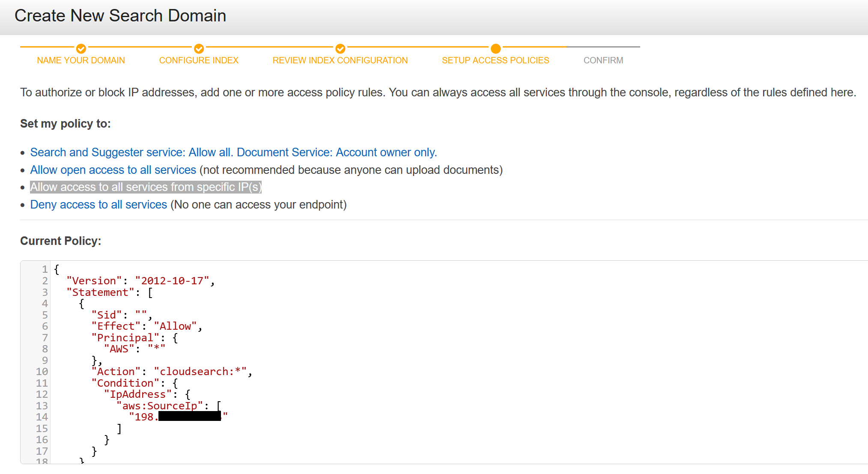Select the Search and Suggester service policy option
This screenshot has width=868, height=474.
pyautogui.click(x=233, y=152)
